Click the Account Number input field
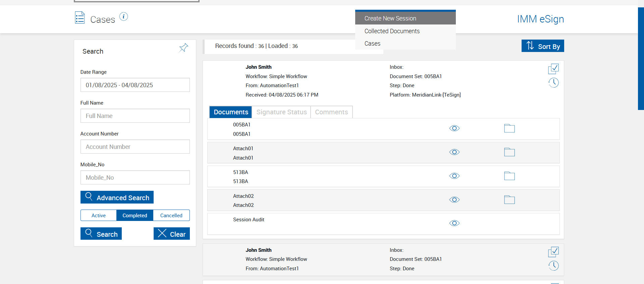The image size is (644, 284). [x=135, y=147]
